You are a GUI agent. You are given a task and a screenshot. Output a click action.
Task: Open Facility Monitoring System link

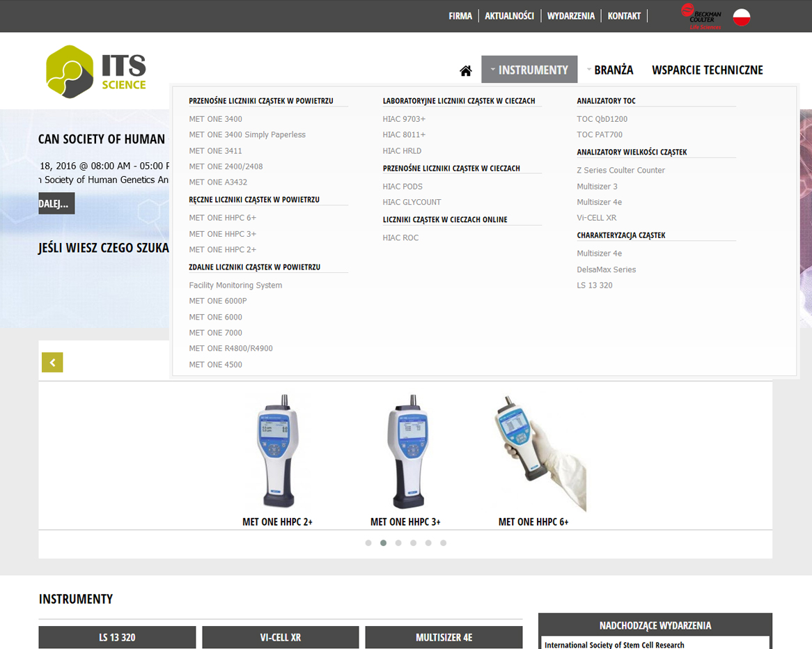pyautogui.click(x=235, y=286)
